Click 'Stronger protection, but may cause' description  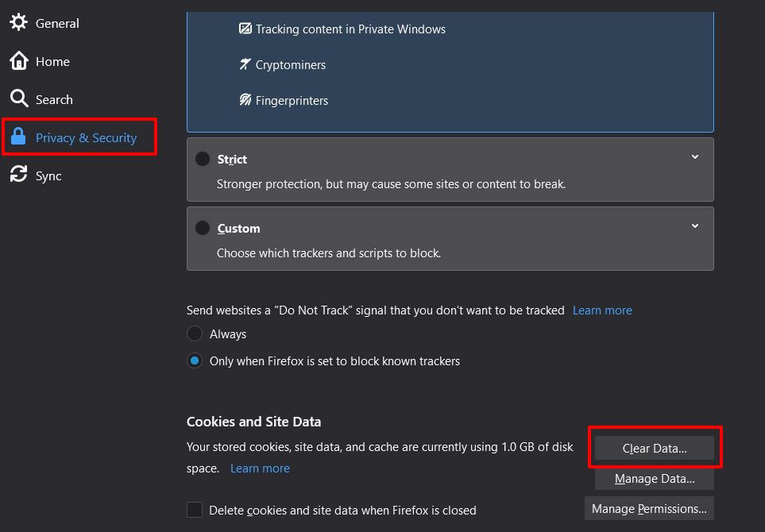tap(391, 184)
